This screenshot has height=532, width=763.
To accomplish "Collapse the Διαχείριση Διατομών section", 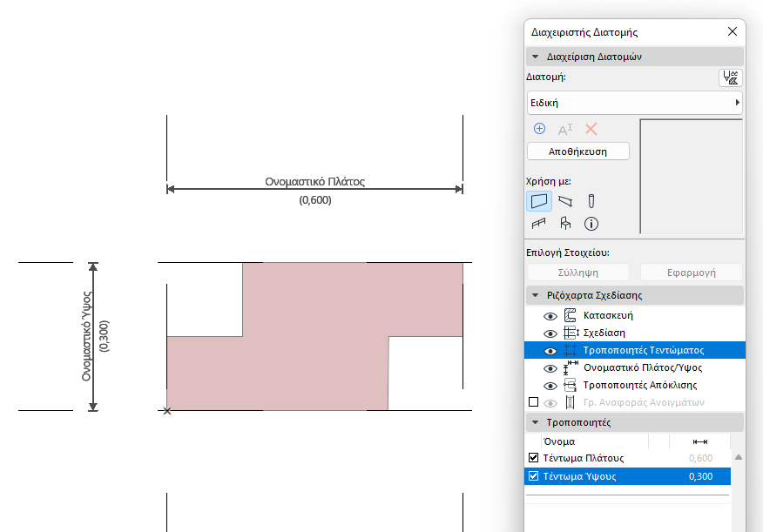I will coord(536,57).
